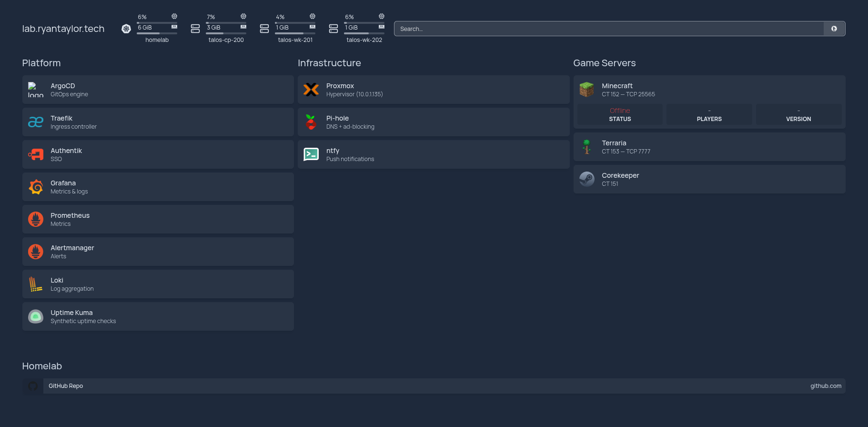This screenshot has width=868, height=427.
Task: Click the Prometheus flame logo icon
Action: coord(36,219)
